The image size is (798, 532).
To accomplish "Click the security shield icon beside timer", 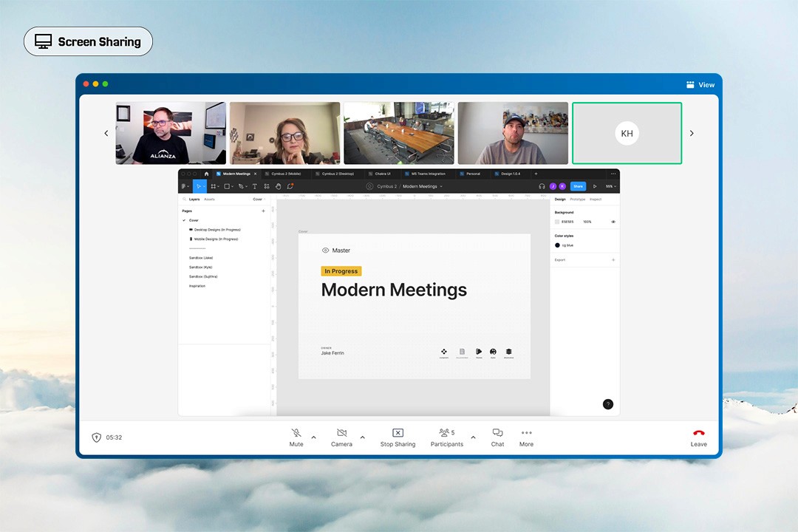I will [x=96, y=437].
